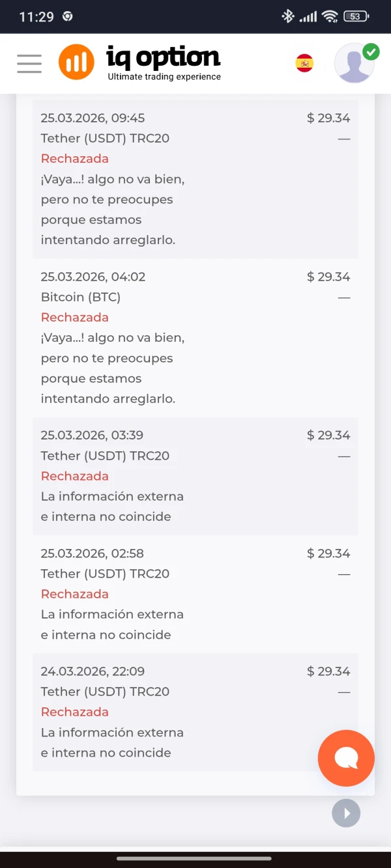Click the green verified badge on the avatar
391x868 pixels.
pyautogui.click(x=372, y=49)
